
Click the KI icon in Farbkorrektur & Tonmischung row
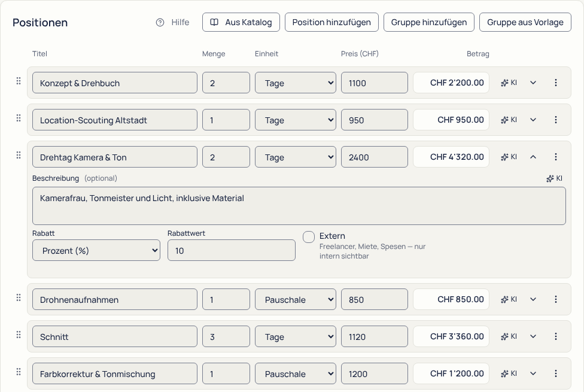(509, 373)
